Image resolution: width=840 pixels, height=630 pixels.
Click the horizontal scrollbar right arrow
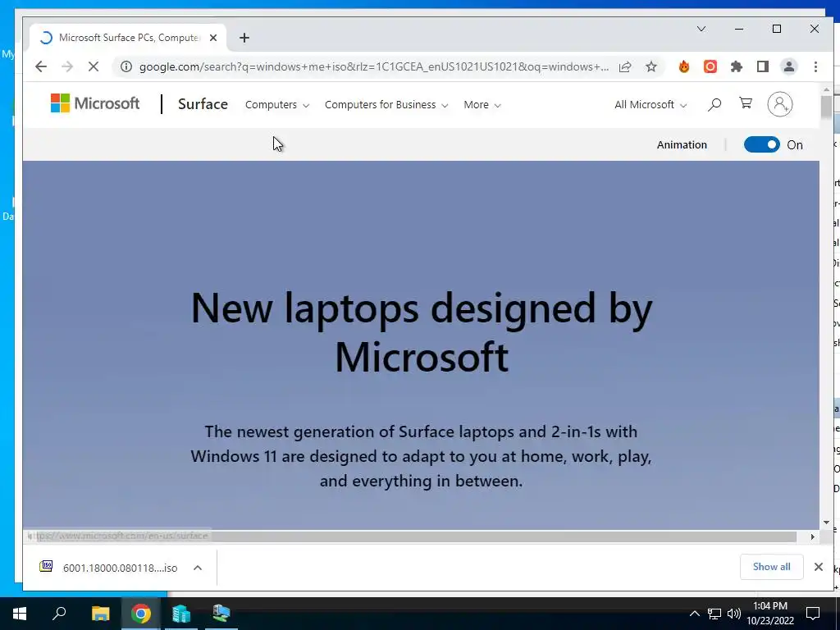pyautogui.click(x=813, y=536)
